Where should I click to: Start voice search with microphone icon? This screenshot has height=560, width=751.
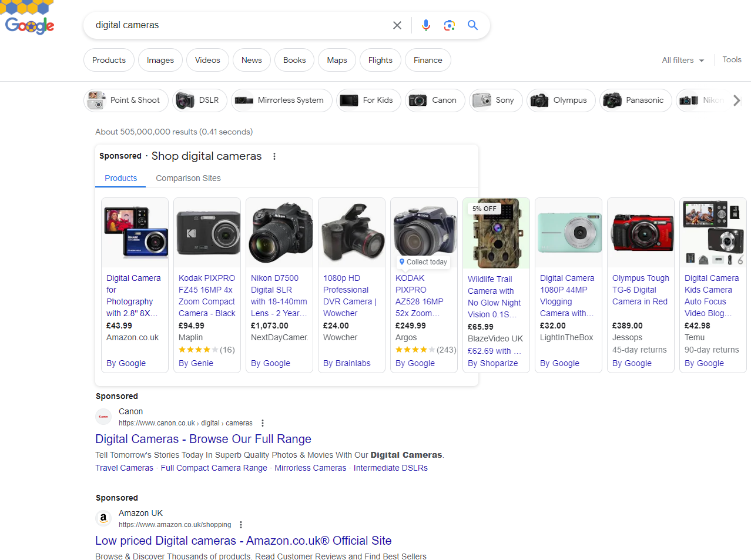[x=426, y=25]
